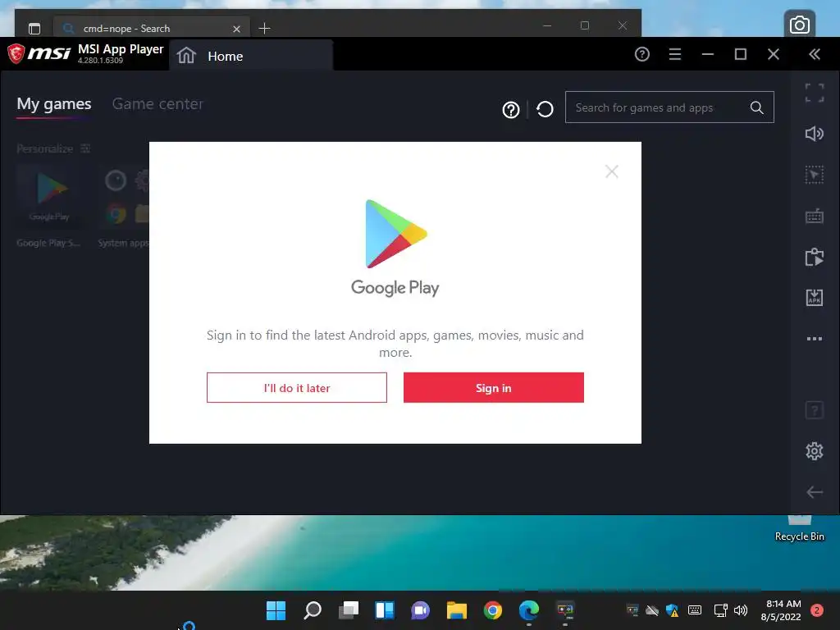Open the Recycle Bin on desktop
Image resolution: width=840 pixels, height=630 pixels.
799,529
